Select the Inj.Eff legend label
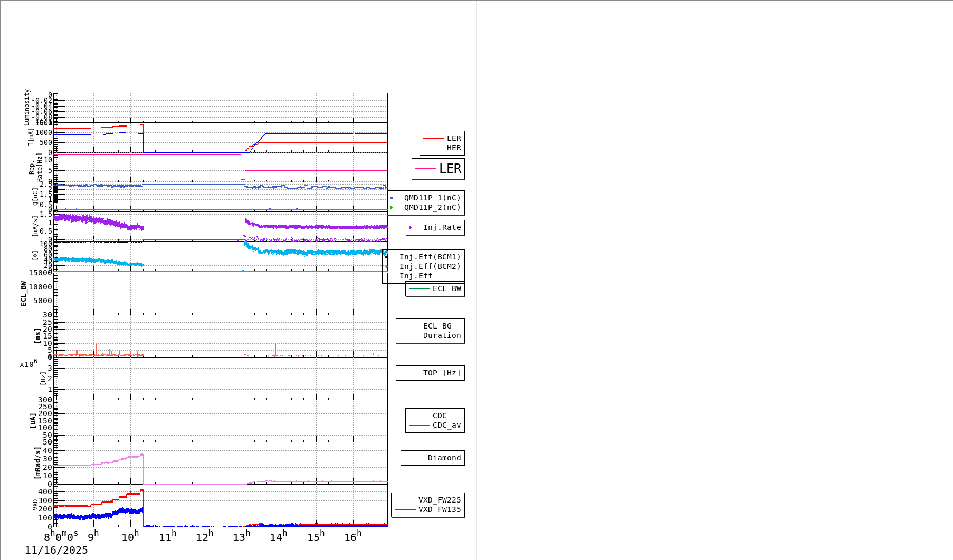The image size is (953, 560). coord(417,276)
